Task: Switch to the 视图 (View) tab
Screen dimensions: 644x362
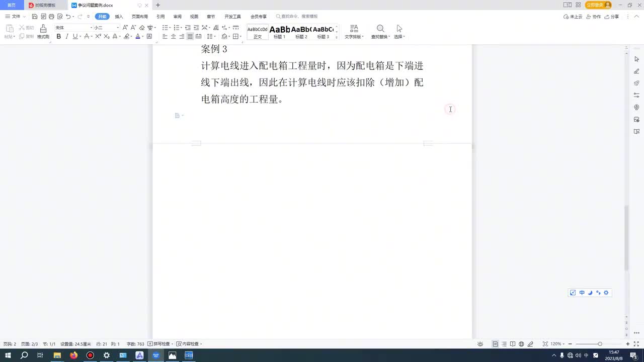Action: click(194, 17)
